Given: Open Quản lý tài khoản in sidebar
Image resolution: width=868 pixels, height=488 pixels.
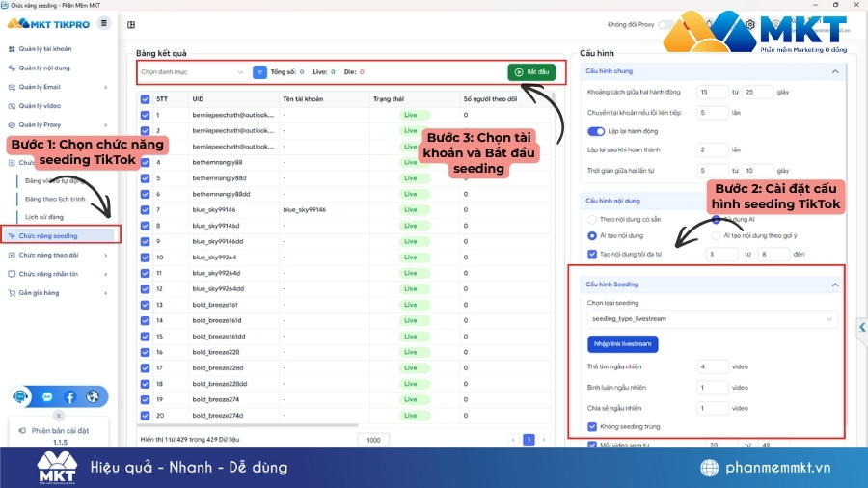Looking at the screenshot, I should (44, 48).
